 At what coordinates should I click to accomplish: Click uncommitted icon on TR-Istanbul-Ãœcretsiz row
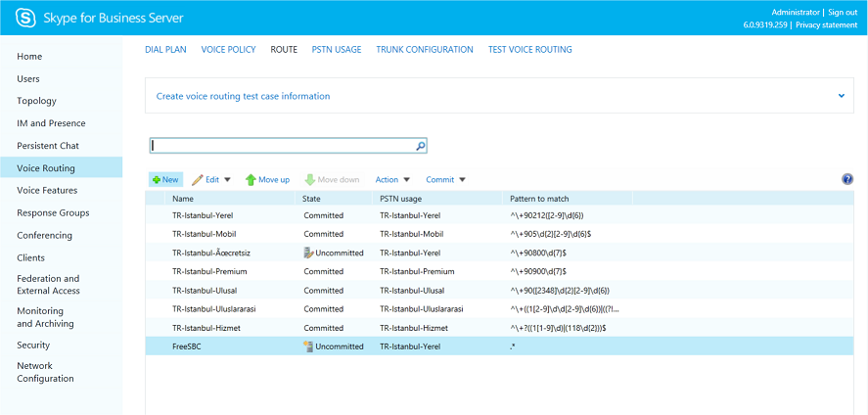[x=308, y=253]
